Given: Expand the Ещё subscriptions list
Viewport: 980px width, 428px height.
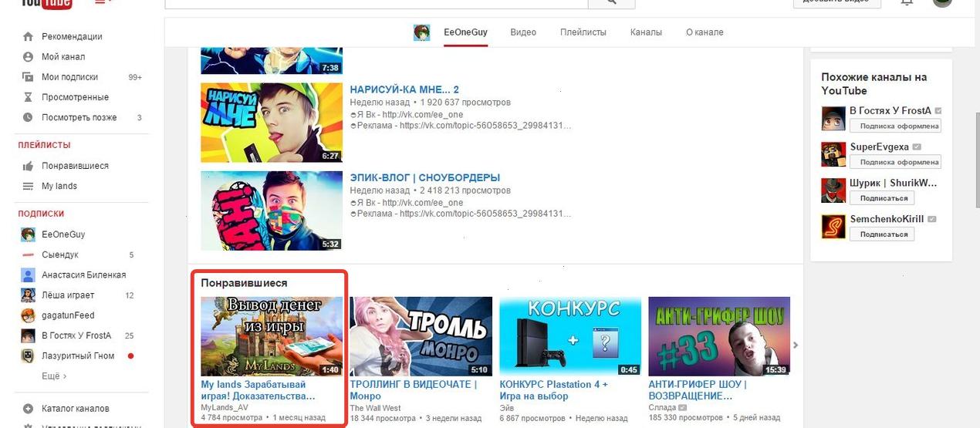Looking at the screenshot, I should click(x=54, y=376).
